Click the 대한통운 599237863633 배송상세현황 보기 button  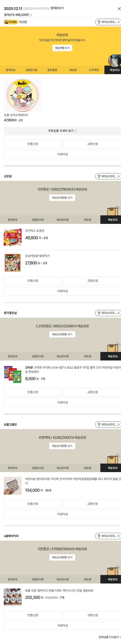coord(62,198)
